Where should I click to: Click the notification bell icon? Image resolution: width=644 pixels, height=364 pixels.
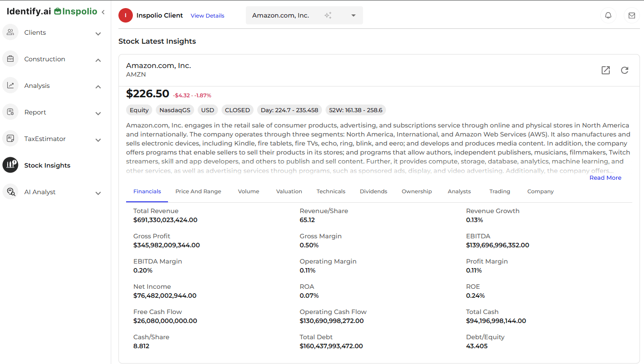click(x=608, y=15)
